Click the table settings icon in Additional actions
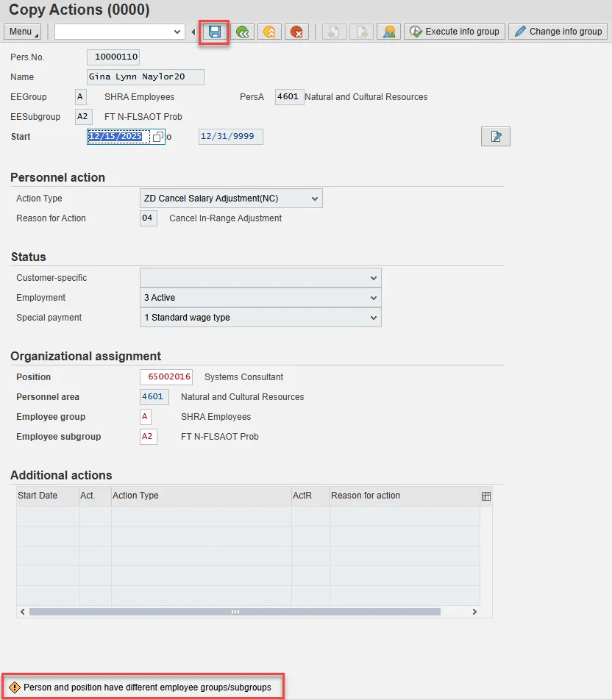This screenshot has height=700, width=612. [x=485, y=496]
